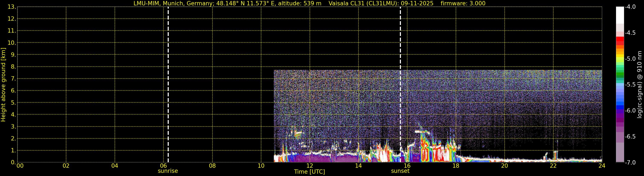This screenshot has height=176, width=644.
Task: Click the time tick label "18"
Action: point(456,166)
